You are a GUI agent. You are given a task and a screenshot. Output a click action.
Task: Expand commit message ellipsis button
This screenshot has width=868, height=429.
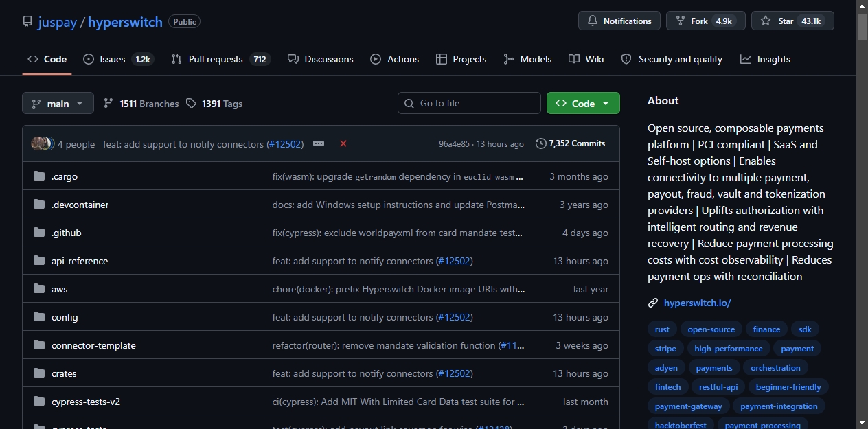point(319,143)
